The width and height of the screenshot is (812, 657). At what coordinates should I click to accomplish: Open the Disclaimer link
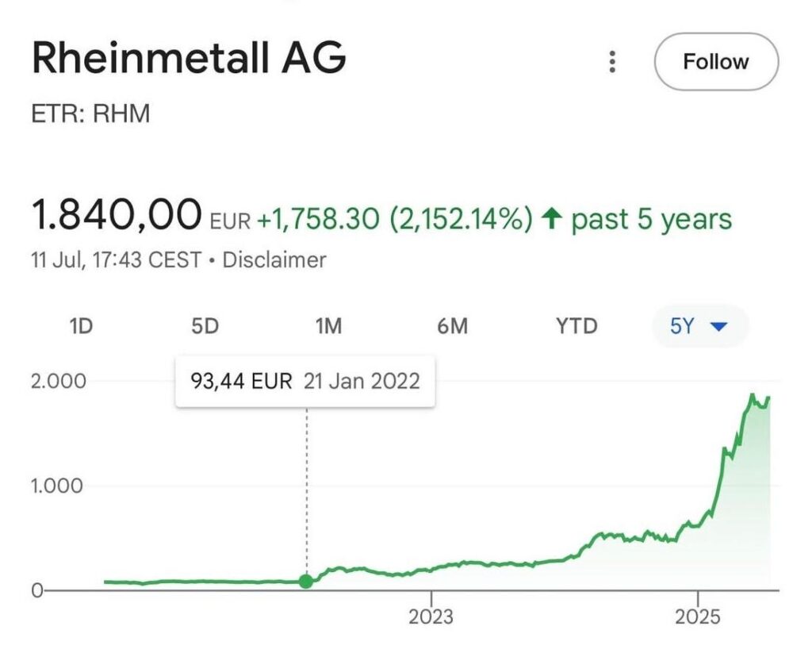click(x=274, y=259)
